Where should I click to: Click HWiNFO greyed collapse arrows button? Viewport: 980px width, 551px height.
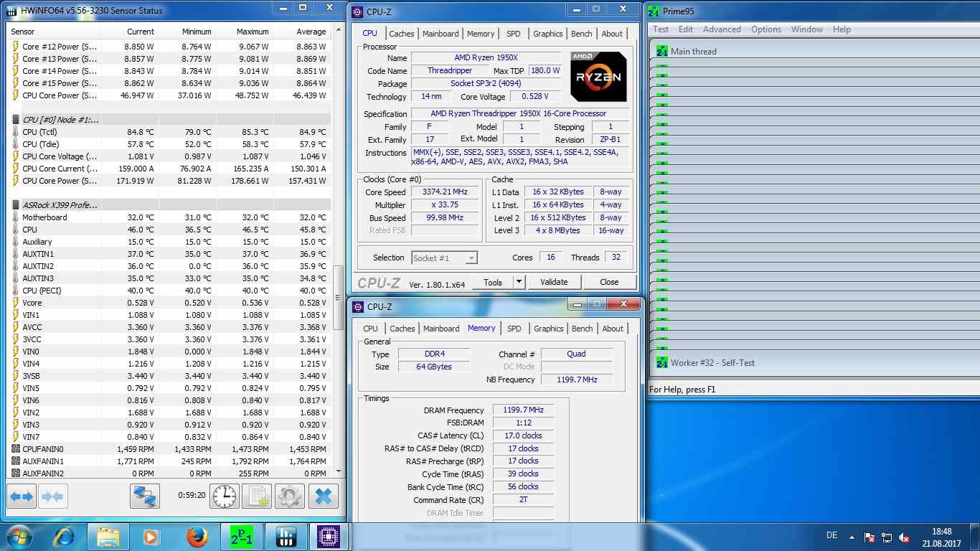(52, 496)
